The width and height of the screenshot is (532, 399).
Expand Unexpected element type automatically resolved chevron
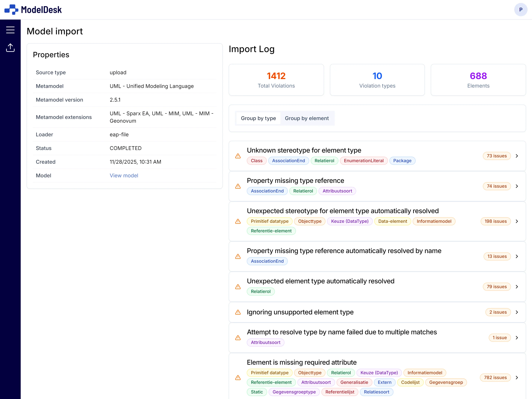(517, 287)
